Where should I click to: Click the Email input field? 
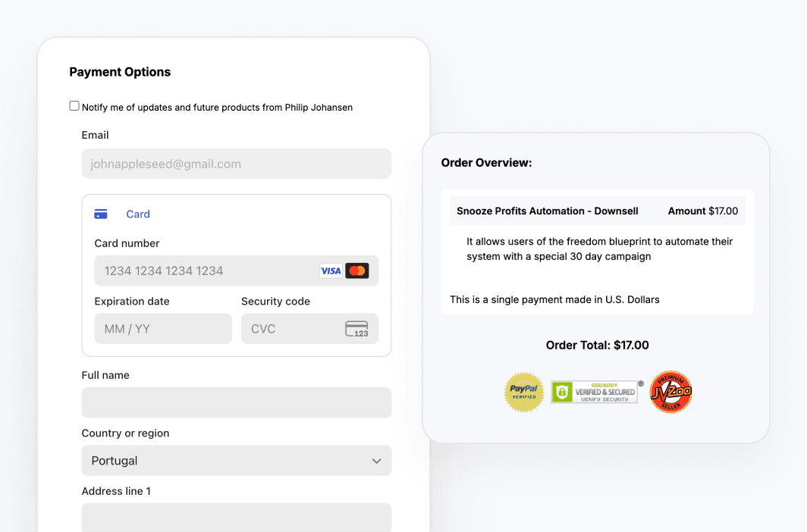[x=236, y=164]
